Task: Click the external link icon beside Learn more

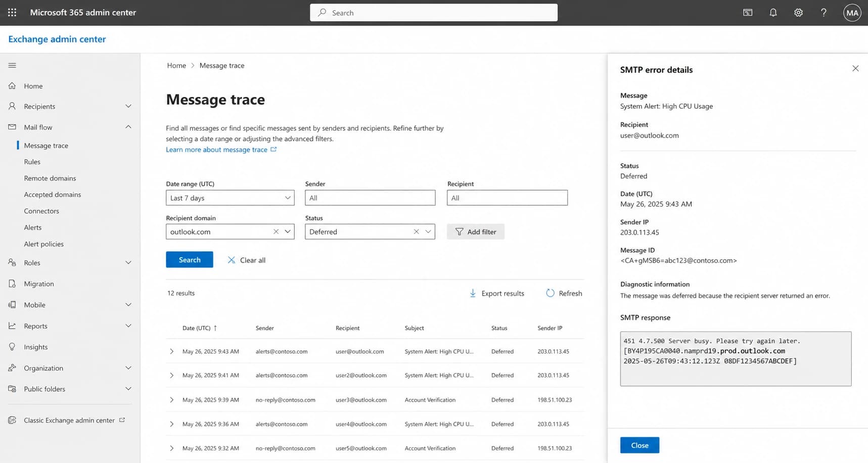Action: [x=273, y=149]
